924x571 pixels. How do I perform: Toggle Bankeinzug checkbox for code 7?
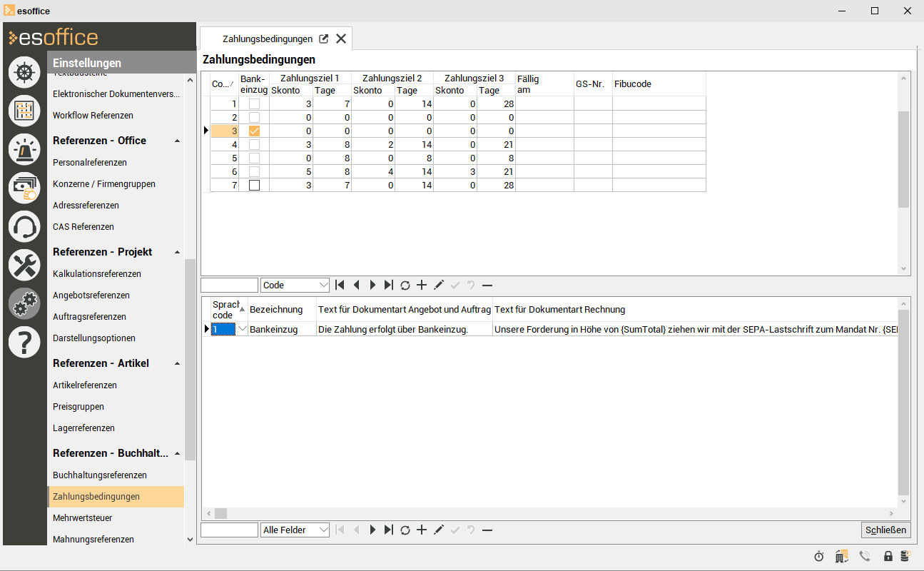(x=254, y=186)
